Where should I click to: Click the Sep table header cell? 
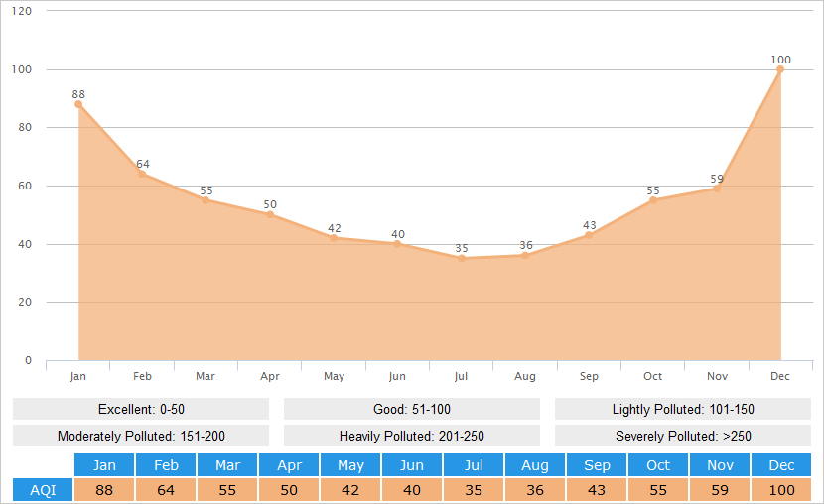coord(597,465)
